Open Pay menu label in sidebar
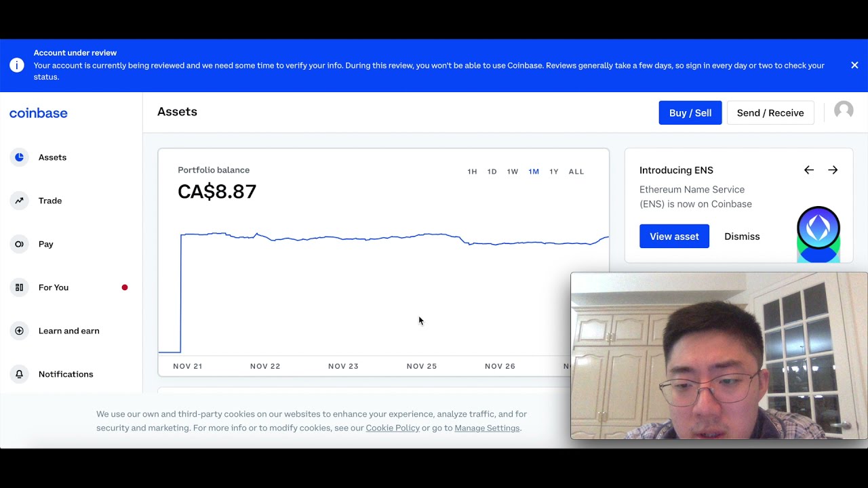 click(x=46, y=244)
